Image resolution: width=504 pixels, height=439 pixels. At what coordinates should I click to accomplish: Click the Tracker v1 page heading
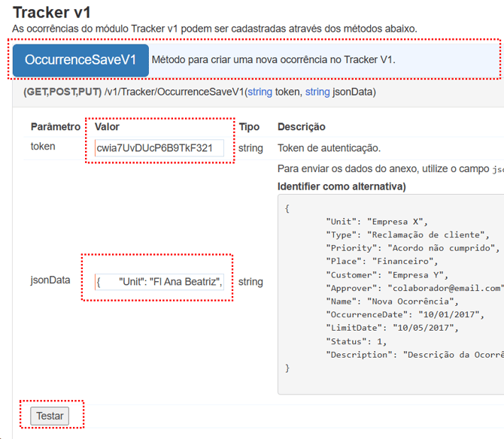pos(52,12)
